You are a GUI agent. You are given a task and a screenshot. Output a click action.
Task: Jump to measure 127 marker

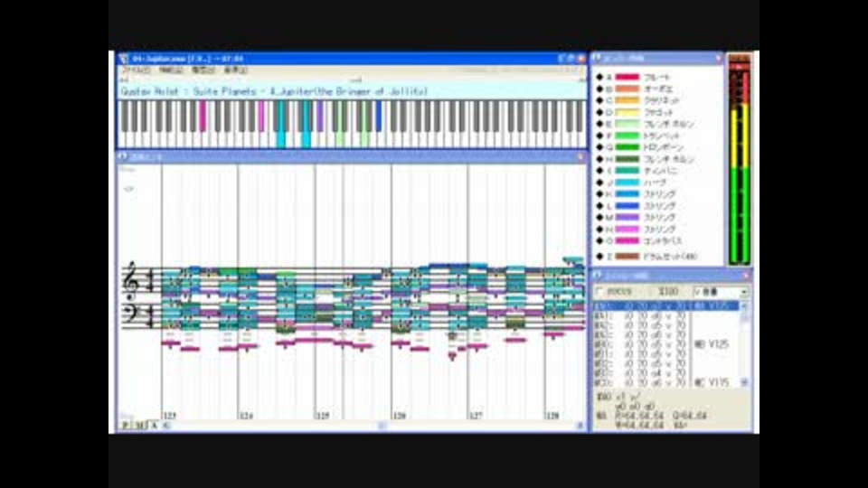(x=476, y=415)
